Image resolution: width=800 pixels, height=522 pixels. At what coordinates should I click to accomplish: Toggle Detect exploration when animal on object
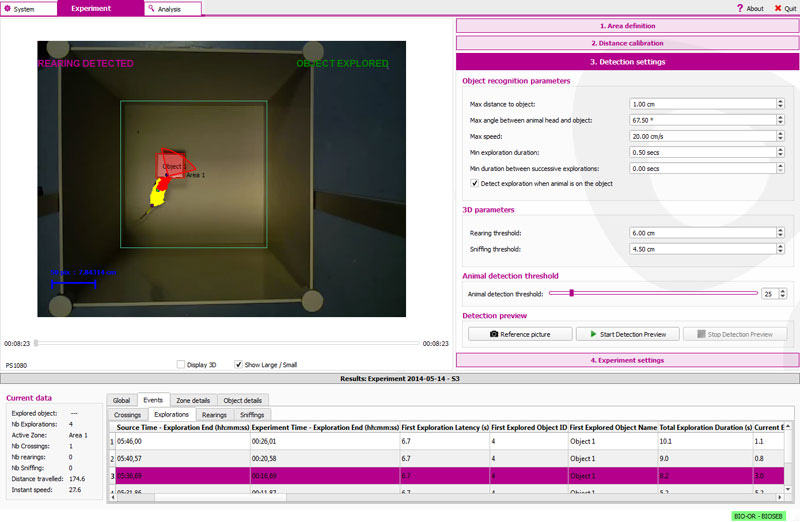474,183
